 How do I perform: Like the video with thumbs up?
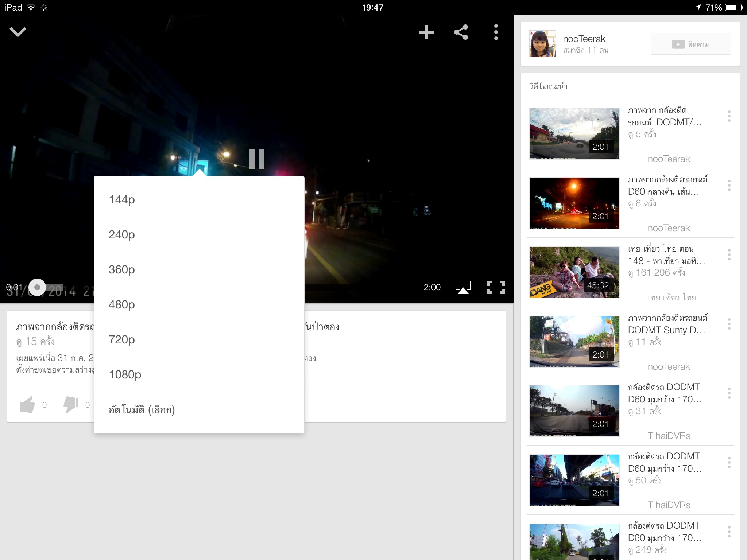coord(28,404)
